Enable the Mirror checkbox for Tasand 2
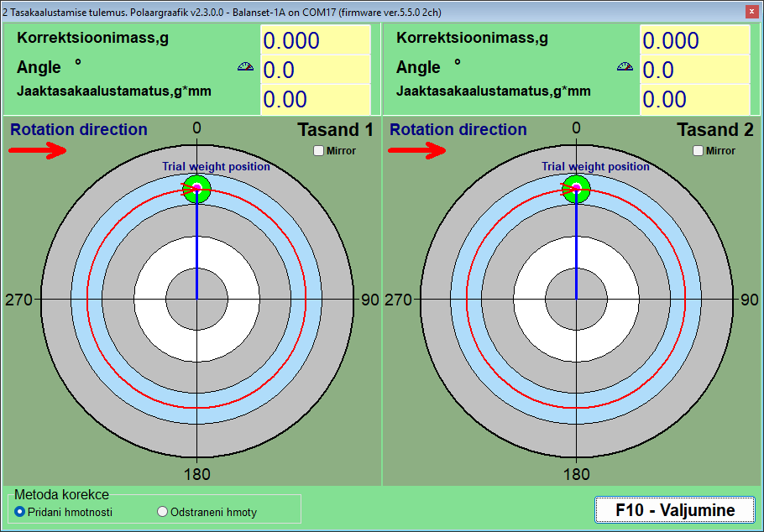Viewport: 764px width, 532px height. [x=699, y=151]
